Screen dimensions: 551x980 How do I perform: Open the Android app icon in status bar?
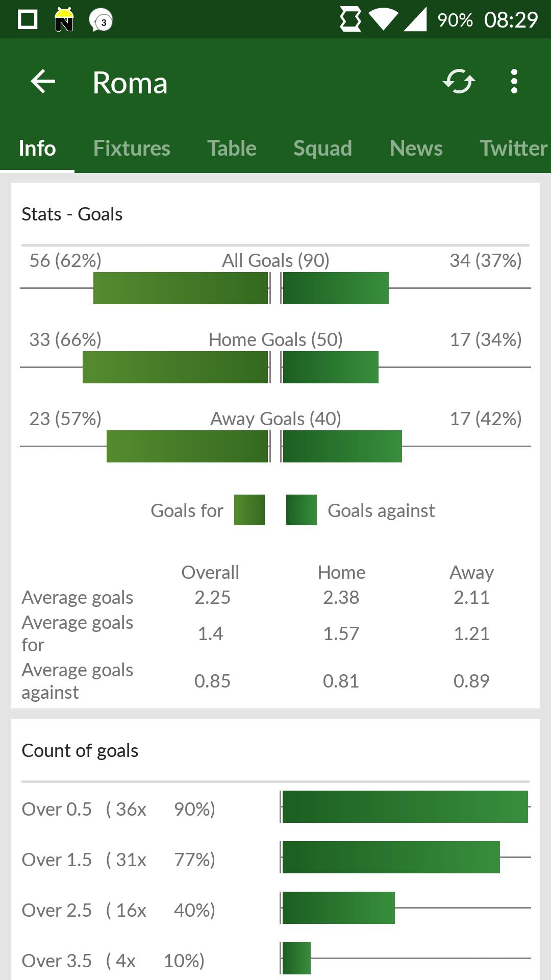(x=64, y=20)
